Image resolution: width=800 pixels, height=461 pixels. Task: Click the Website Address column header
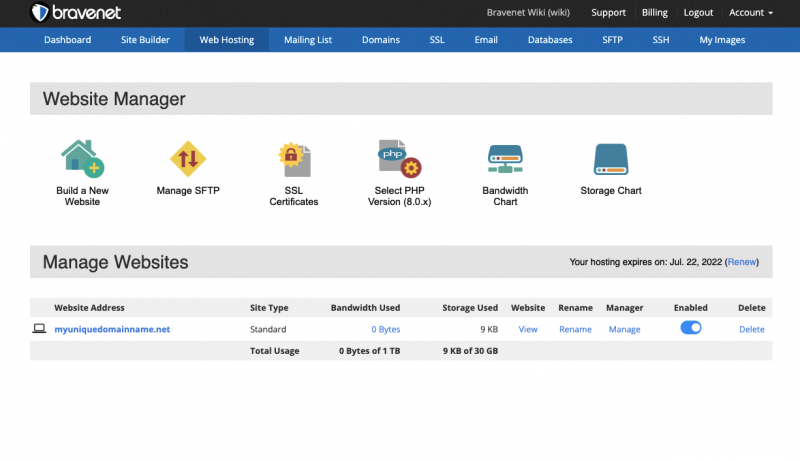pos(89,308)
